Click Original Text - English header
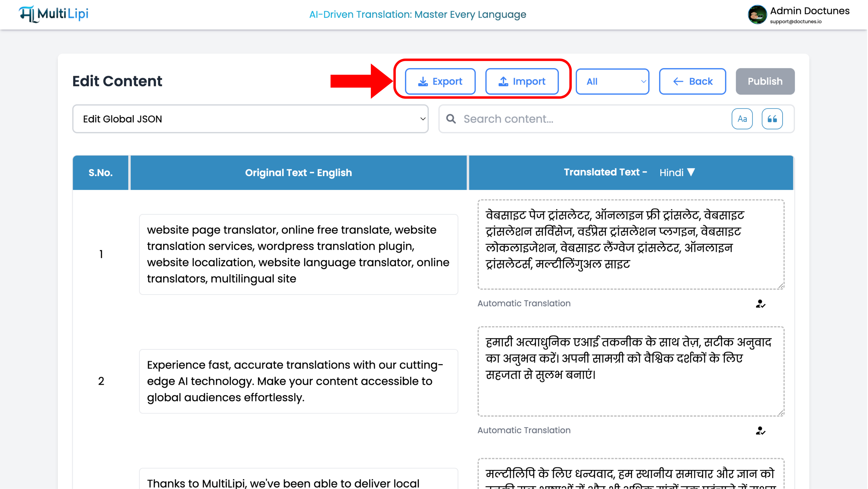Screen dimensions: 868x489 click(x=298, y=173)
